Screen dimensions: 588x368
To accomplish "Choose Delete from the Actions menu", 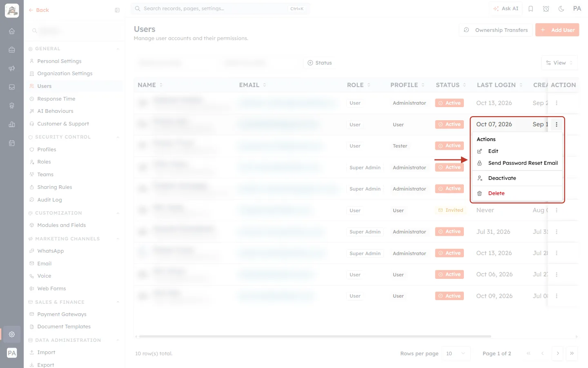I will pos(517,193).
